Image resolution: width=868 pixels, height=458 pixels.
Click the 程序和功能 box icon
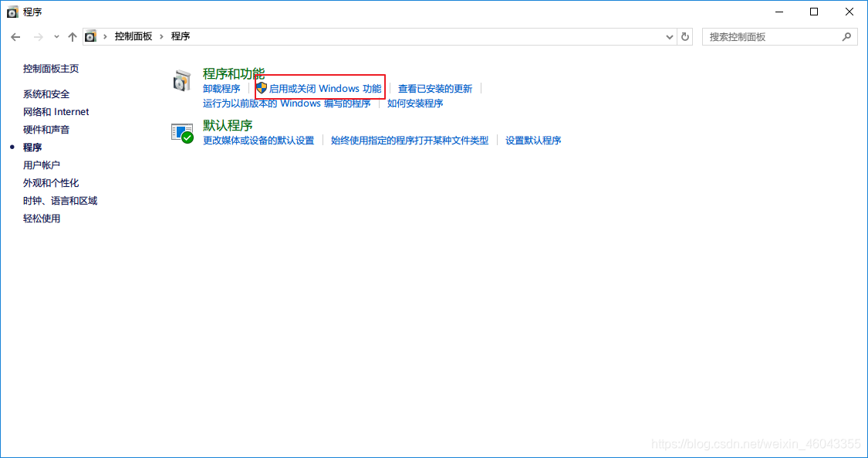(181, 81)
